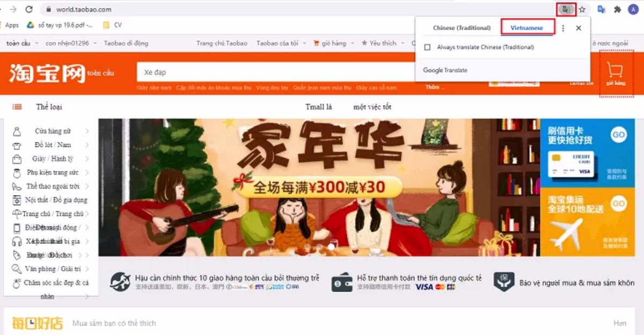This screenshot has height=335, width=644.
Task: Enable Always translate Chinese (Traditional) checkbox
Action: tap(428, 47)
